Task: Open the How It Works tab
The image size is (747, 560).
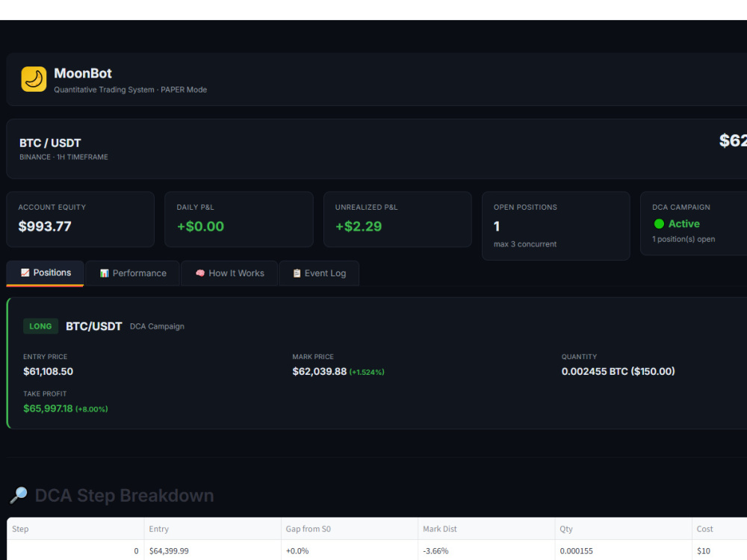Action: click(229, 273)
